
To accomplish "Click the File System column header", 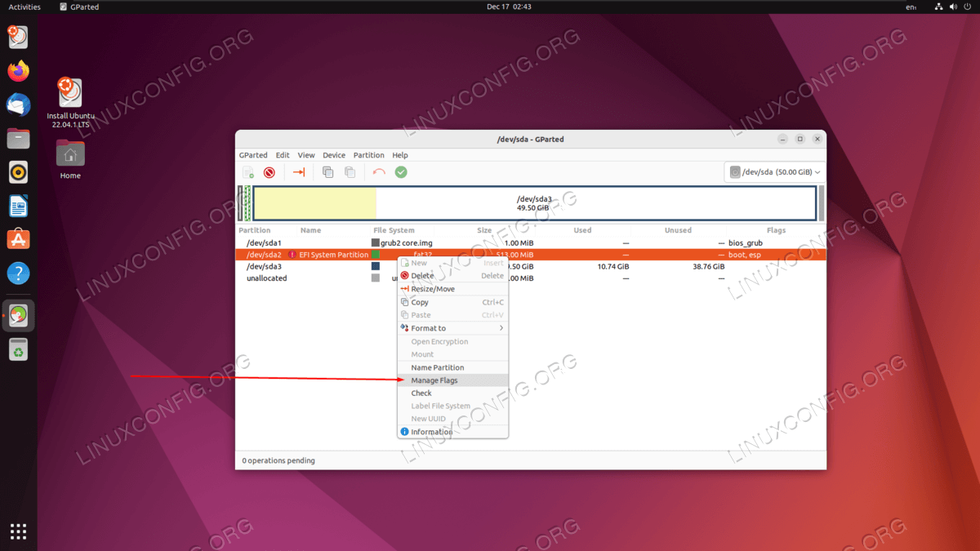I will (x=394, y=230).
